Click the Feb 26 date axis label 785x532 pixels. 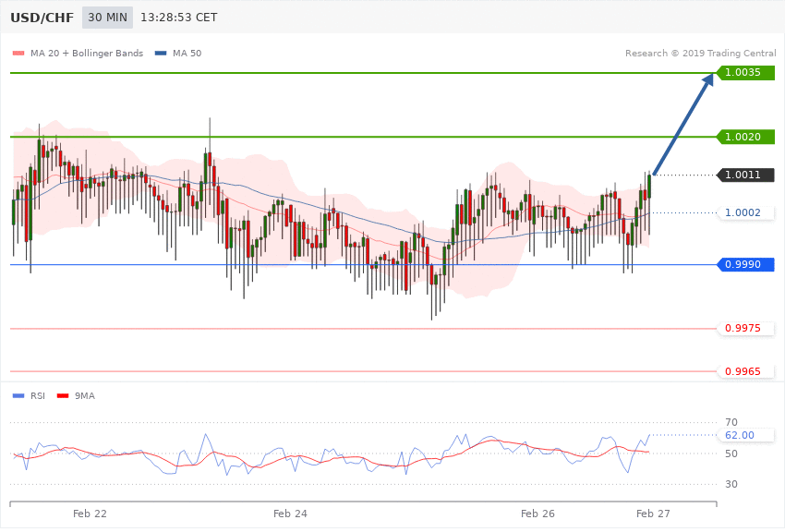click(x=537, y=514)
